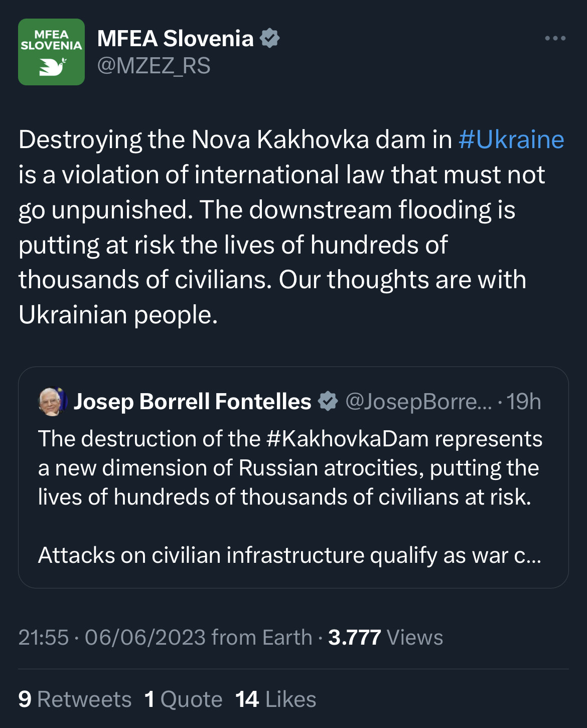Open the @MZEZ_RS handle
The height and width of the screenshot is (728, 587).
pyautogui.click(x=154, y=66)
